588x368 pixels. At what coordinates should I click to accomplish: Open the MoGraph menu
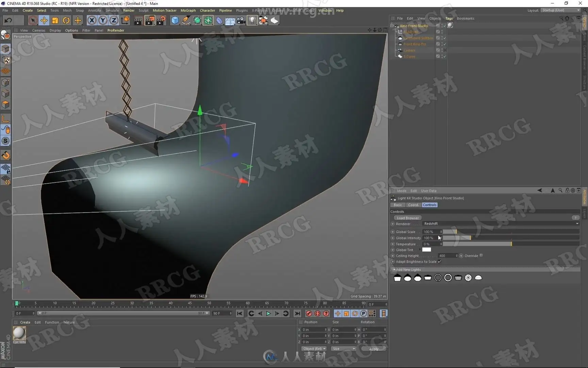point(188,11)
